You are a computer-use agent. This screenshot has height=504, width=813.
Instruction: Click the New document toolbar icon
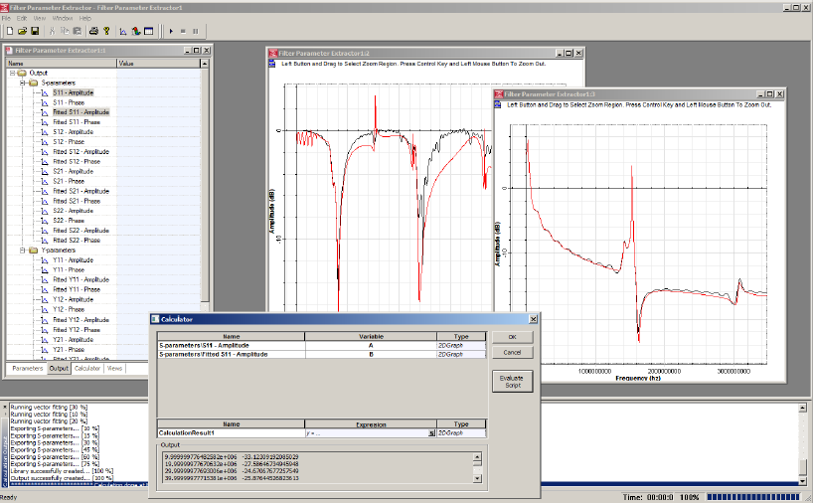8,31
